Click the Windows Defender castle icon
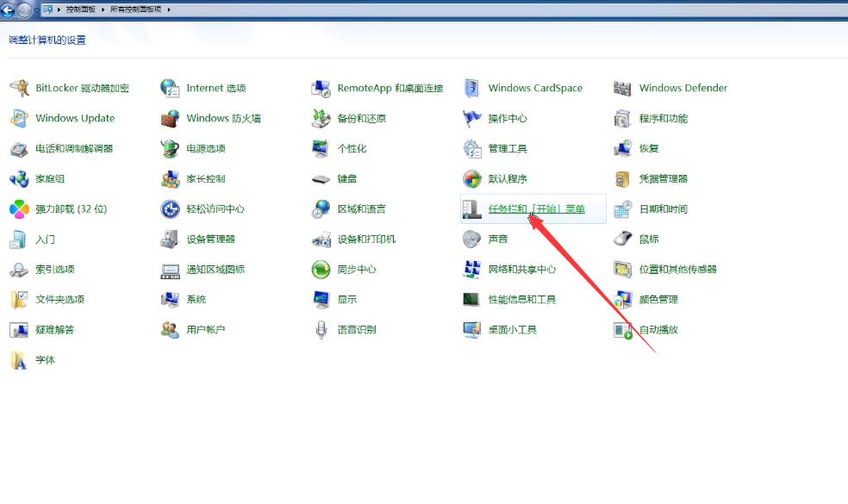 pos(622,88)
